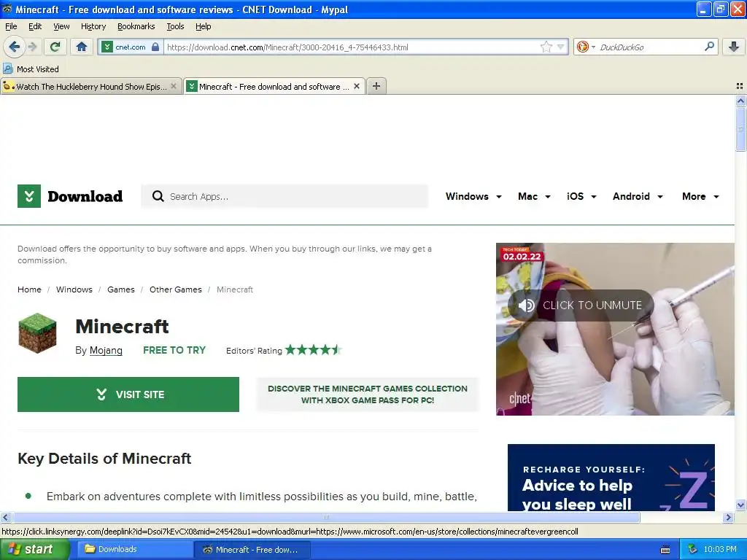
Task: Click the vertical scrollbar thumb
Action: [x=740, y=128]
